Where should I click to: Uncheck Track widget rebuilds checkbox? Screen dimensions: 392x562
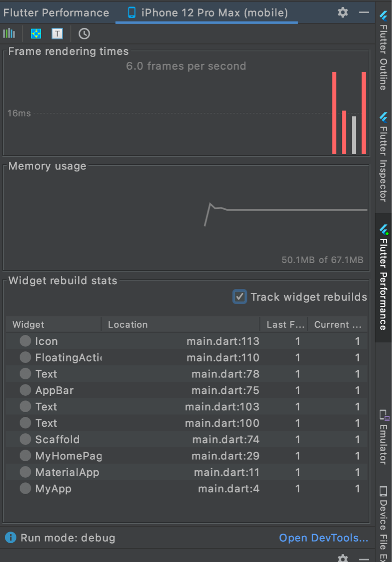(x=240, y=296)
